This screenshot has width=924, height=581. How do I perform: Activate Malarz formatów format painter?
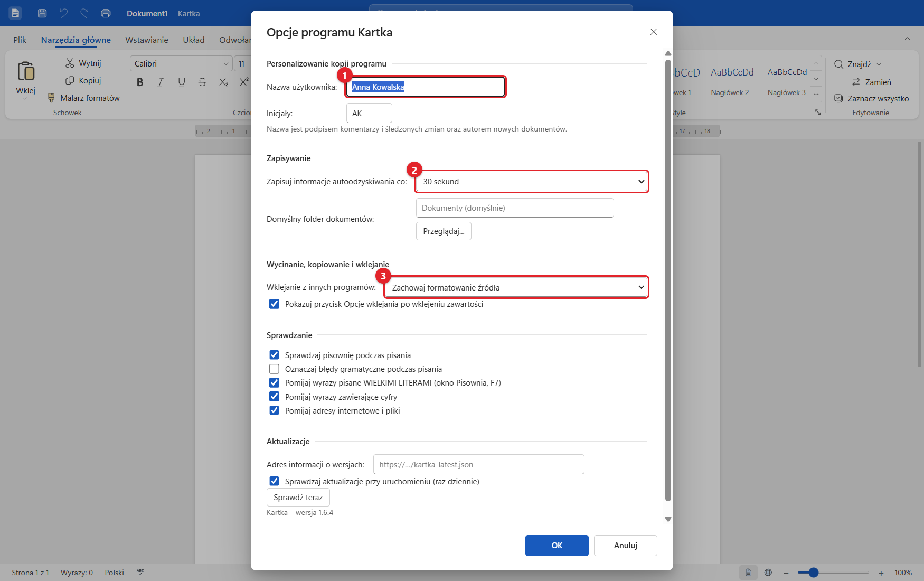(x=84, y=98)
